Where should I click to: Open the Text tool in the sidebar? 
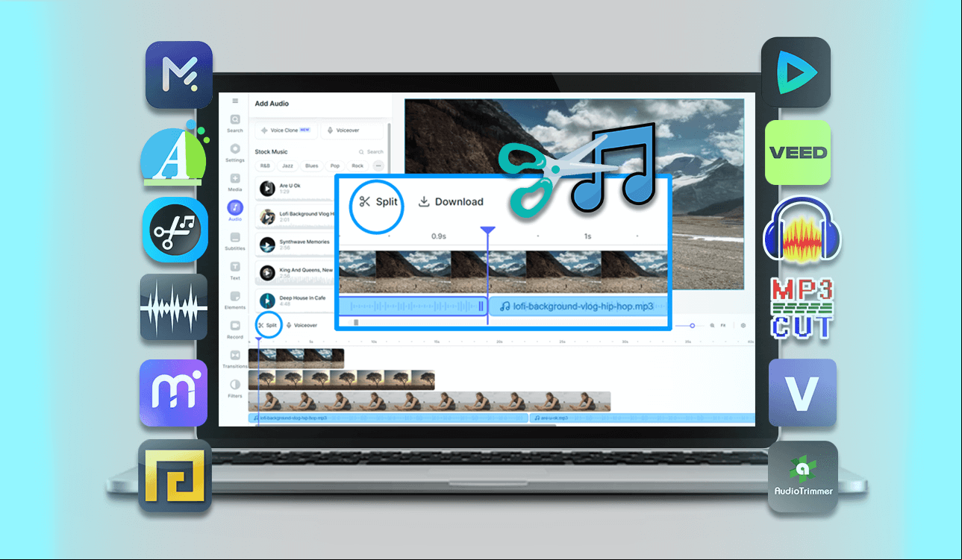pos(235,271)
